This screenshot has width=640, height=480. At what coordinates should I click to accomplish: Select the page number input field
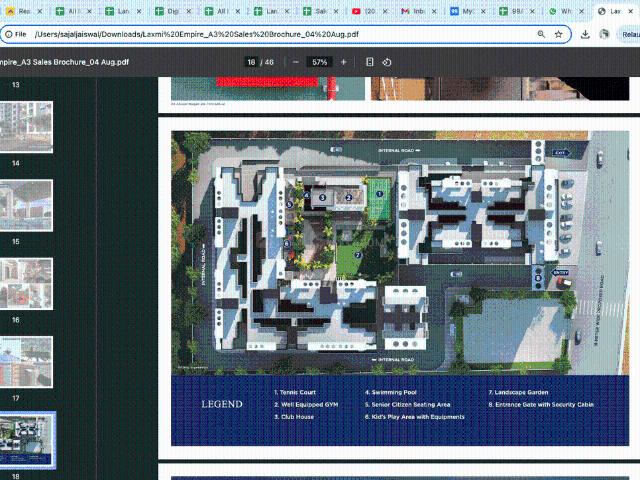point(252,62)
